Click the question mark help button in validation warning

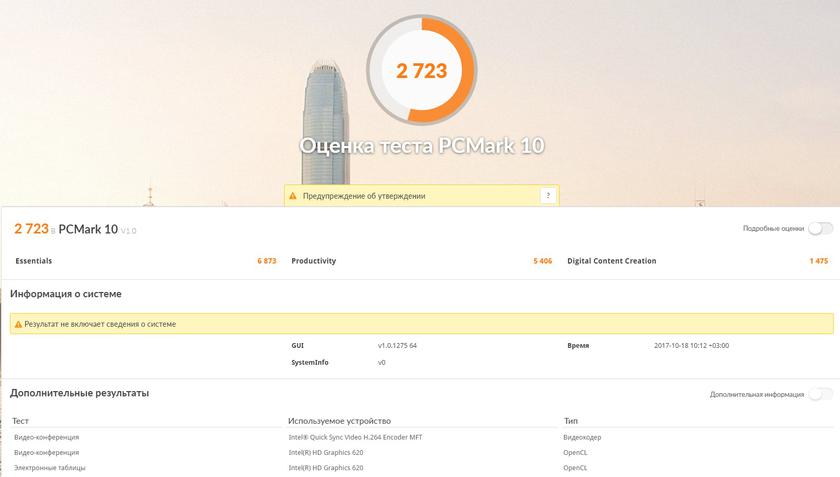coord(547,196)
